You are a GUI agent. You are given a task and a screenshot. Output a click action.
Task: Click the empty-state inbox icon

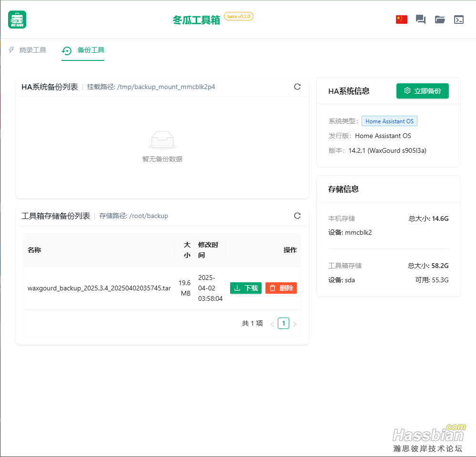pyautogui.click(x=162, y=140)
